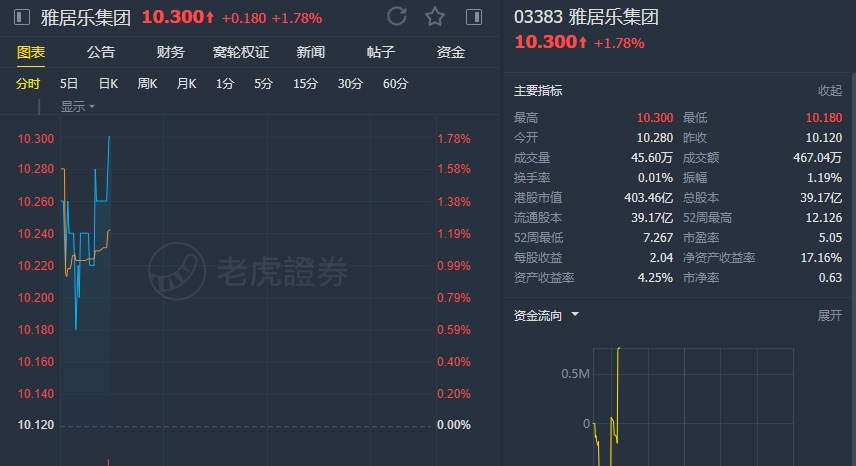Open the 新闻 tab
Viewport: 856px width, 466px height.
pos(311,52)
